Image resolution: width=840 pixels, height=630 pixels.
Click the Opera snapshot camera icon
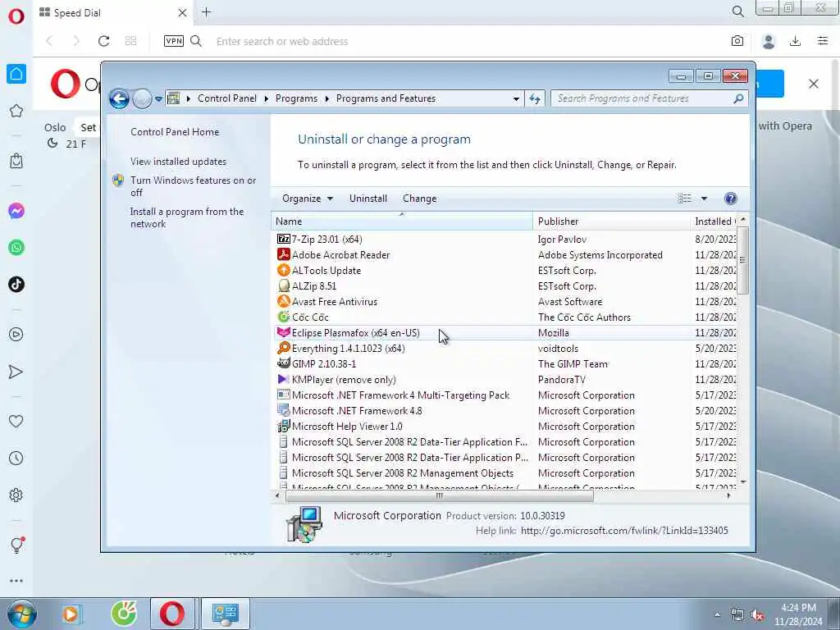(x=737, y=41)
